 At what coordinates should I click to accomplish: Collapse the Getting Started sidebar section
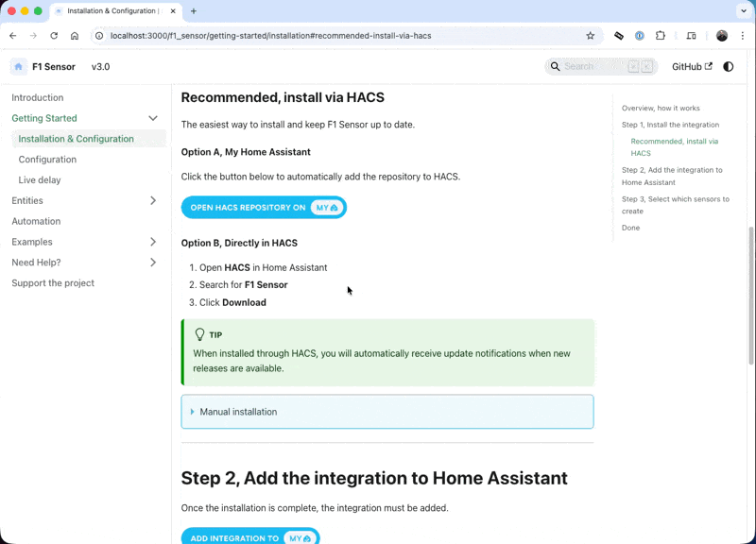[153, 118]
